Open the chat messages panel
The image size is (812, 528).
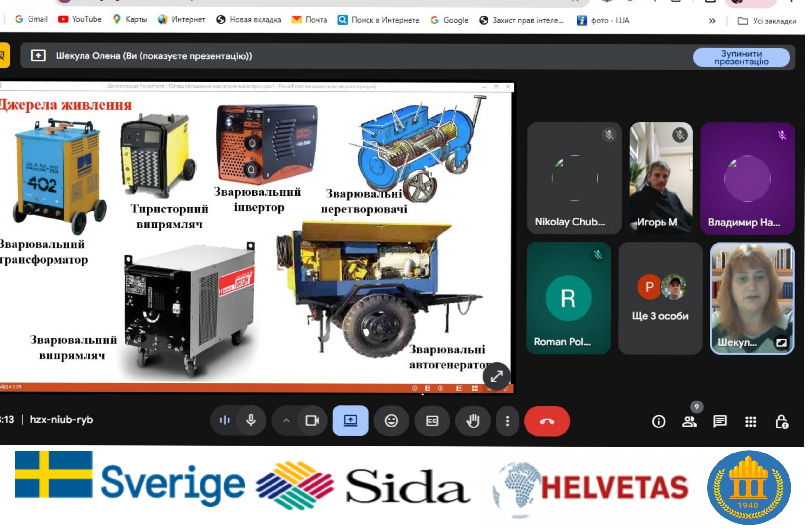[720, 421]
